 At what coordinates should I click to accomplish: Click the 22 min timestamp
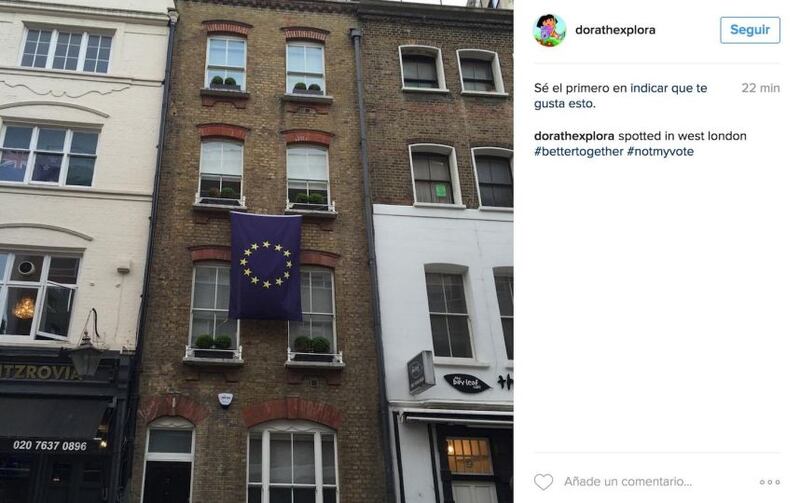tap(761, 88)
